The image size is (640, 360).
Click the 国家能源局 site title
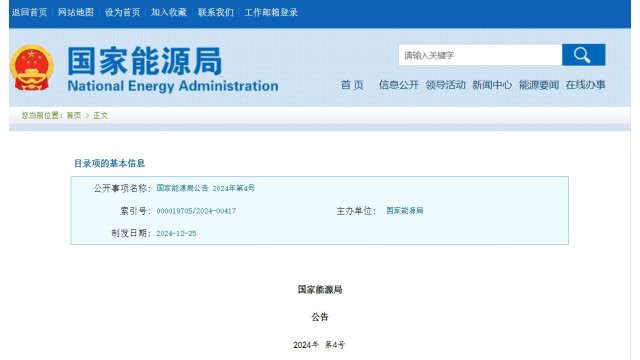tap(145, 61)
